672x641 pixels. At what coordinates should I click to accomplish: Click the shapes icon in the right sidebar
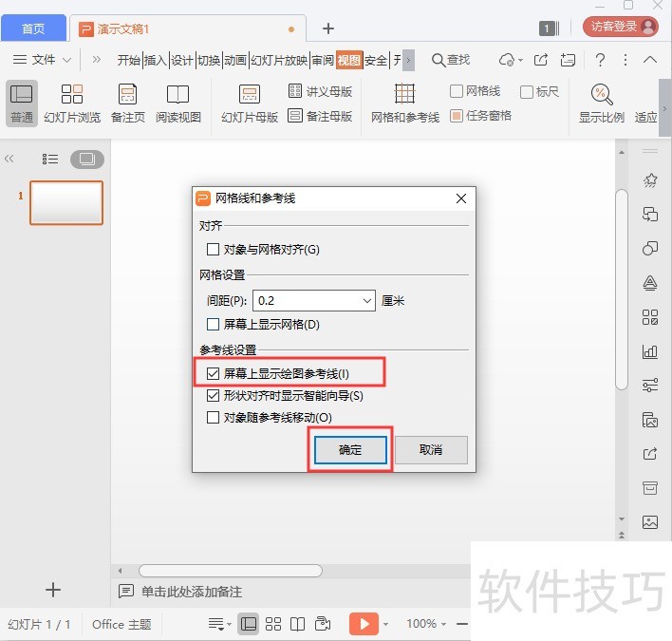tap(650, 248)
